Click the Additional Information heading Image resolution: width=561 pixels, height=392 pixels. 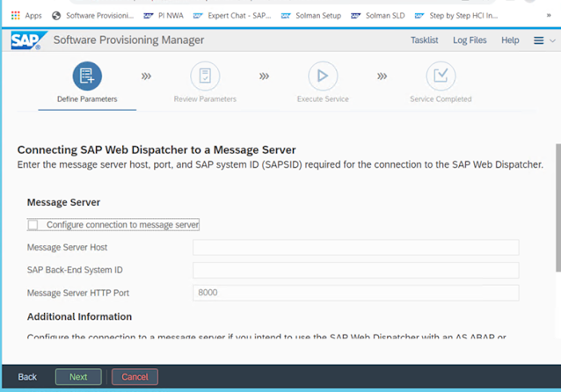(x=79, y=317)
